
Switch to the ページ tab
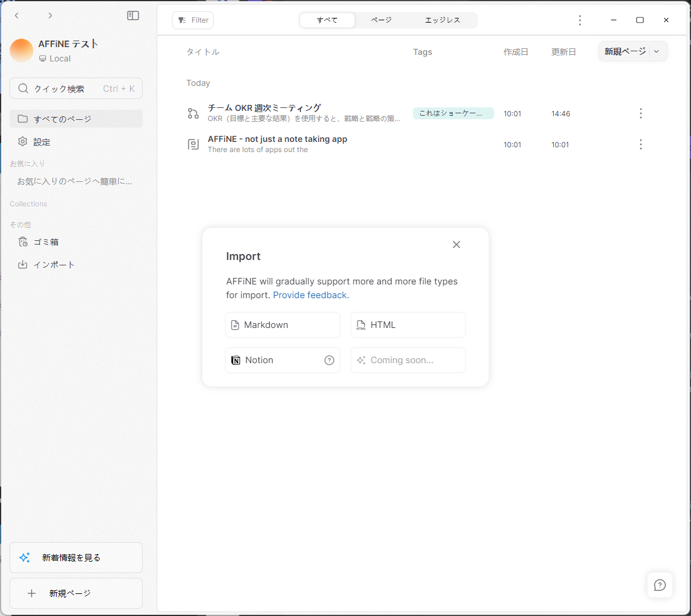(x=381, y=20)
